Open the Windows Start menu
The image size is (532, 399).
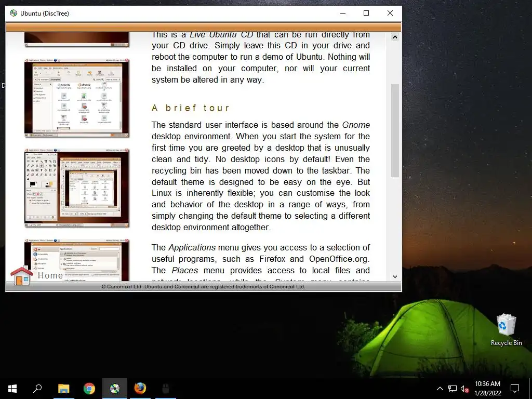[12, 389]
